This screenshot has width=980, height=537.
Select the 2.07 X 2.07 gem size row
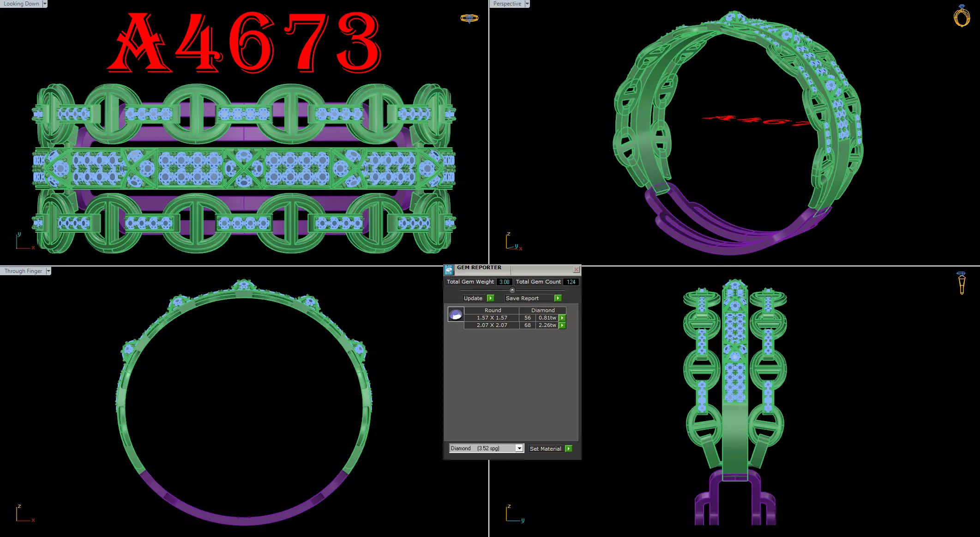(492, 325)
